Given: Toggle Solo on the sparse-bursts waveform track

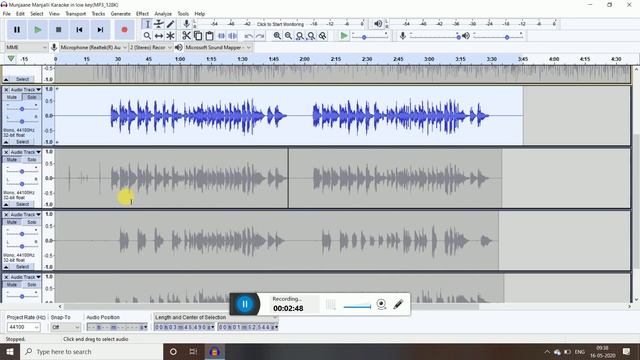Looking at the screenshot, I should 31,222.
